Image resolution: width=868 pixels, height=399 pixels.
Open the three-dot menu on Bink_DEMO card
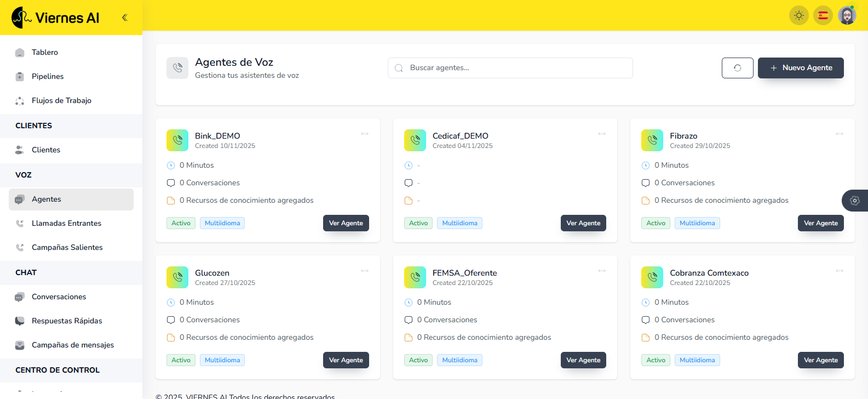click(x=365, y=134)
